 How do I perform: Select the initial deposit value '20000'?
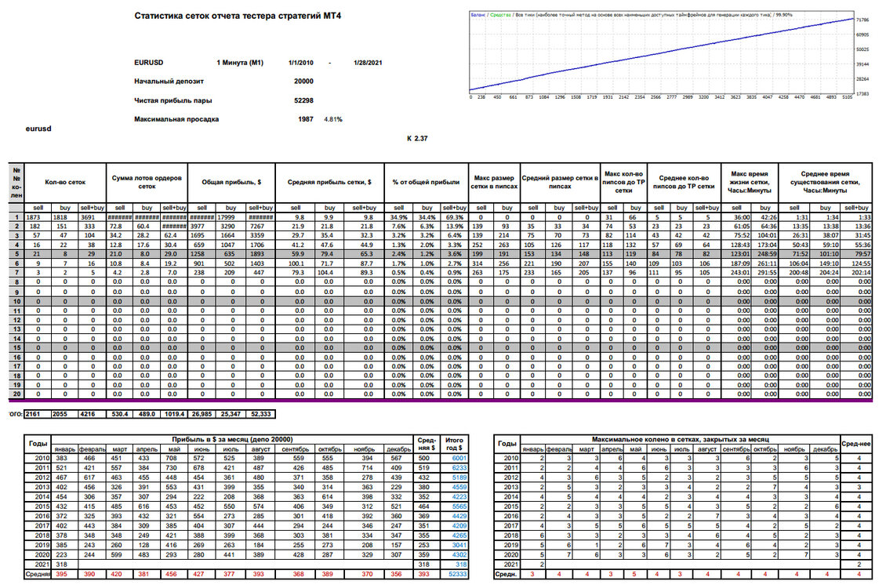(303, 82)
